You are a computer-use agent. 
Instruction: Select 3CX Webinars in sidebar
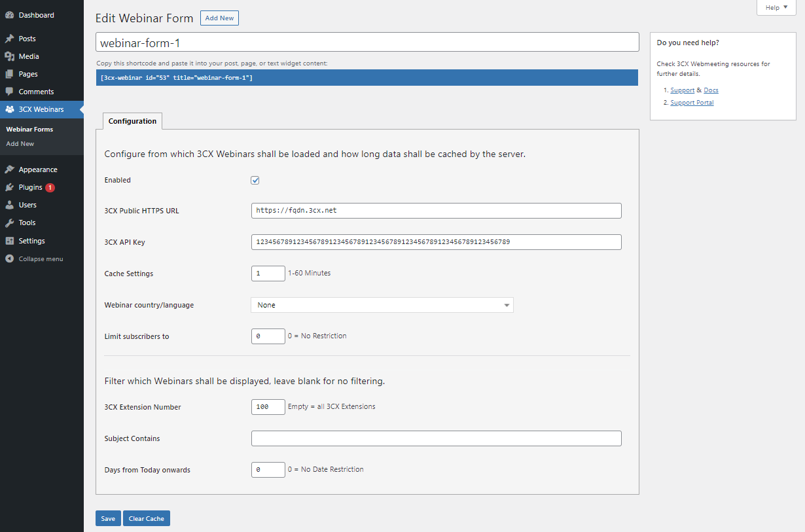42,109
